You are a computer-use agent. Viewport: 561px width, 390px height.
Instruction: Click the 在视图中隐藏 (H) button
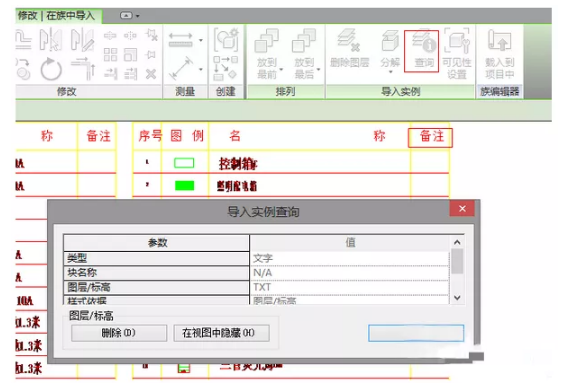[x=221, y=333]
